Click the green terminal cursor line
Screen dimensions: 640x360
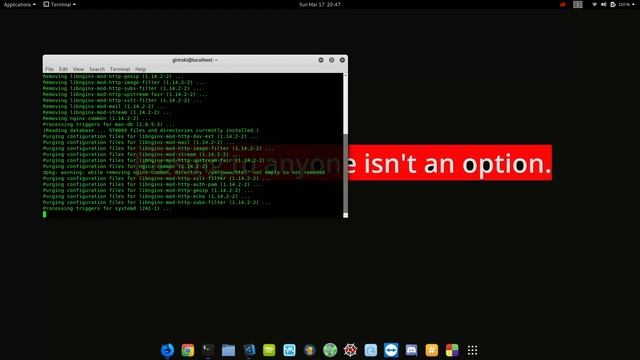pyautogui.click(x=44, y=214)
